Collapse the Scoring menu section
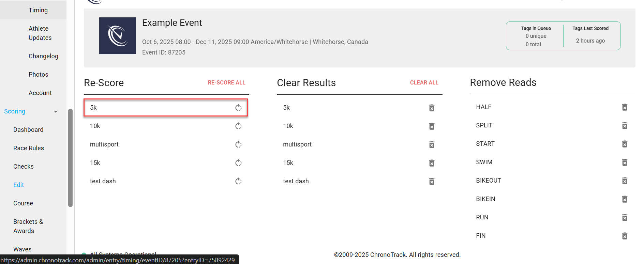The image size is (644, 264). click(x=56, y=111)
